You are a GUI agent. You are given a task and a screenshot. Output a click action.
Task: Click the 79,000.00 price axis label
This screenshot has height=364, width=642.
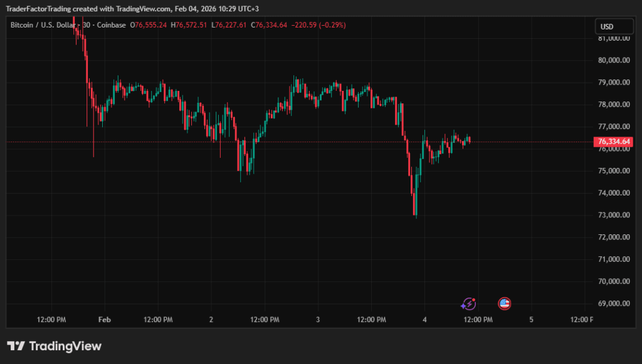pyautogui.click(x=614, y=82)
